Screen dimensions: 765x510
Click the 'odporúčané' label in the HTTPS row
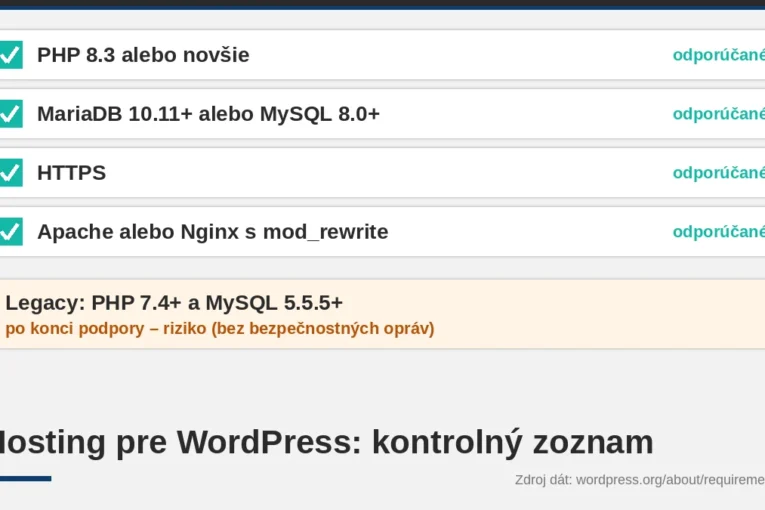[x=719, y=173]
